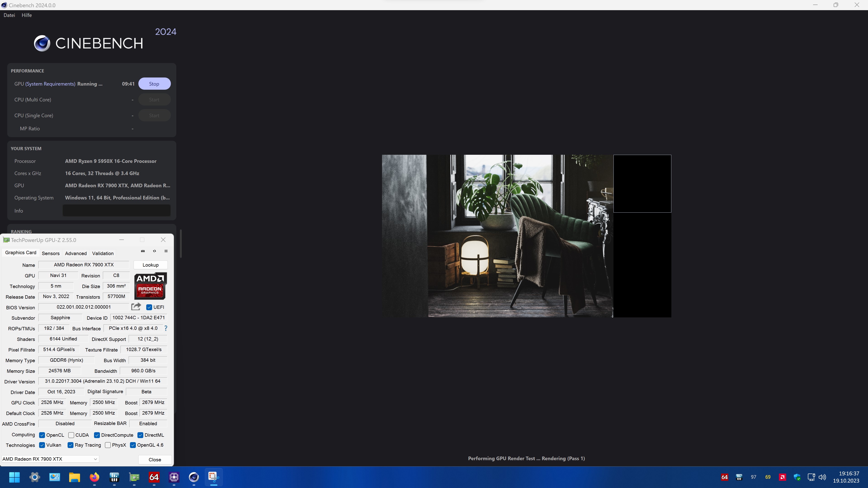Toggle the CUDA checkbox

pyautogui.click(x=71, y=435)
